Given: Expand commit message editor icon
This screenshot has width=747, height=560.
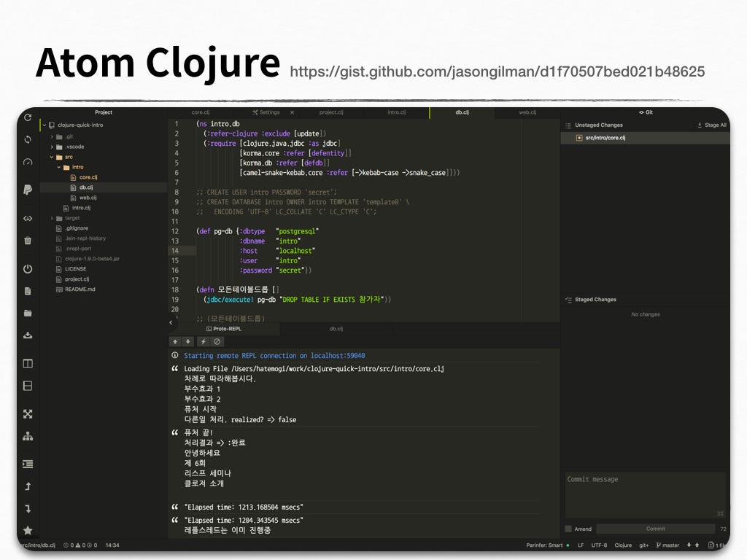Looking at the screenshot, I should [720, 513].
